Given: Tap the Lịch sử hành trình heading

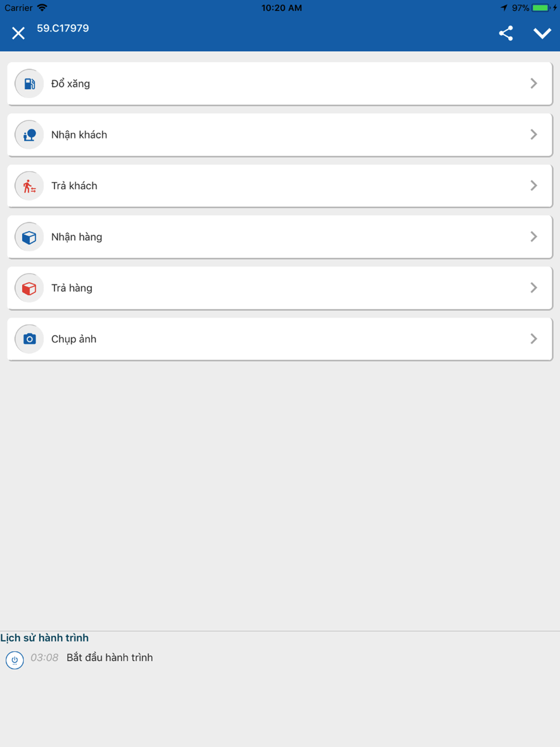Looking at the screenshot, I should coord(44,638).
